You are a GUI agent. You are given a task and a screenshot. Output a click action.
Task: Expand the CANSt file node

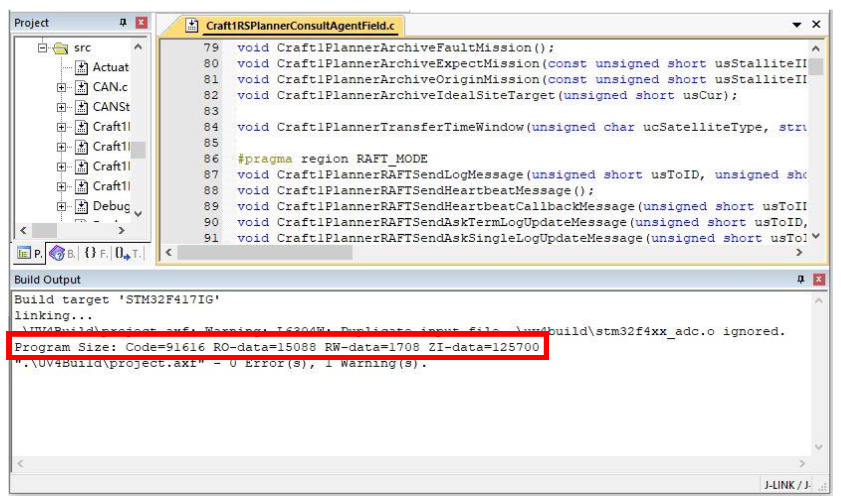61,107
